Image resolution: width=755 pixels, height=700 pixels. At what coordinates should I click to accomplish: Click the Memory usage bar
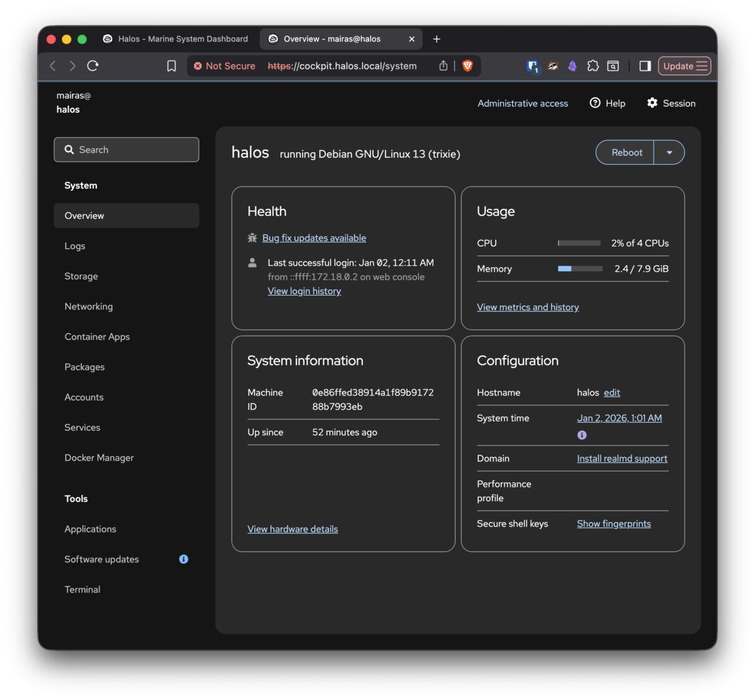tap(580, 269)
